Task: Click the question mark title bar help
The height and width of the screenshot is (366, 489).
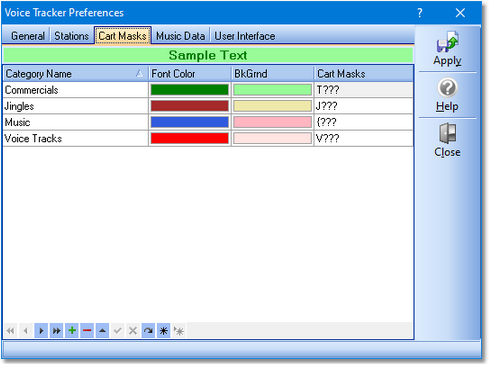Action: click(420, 13)
